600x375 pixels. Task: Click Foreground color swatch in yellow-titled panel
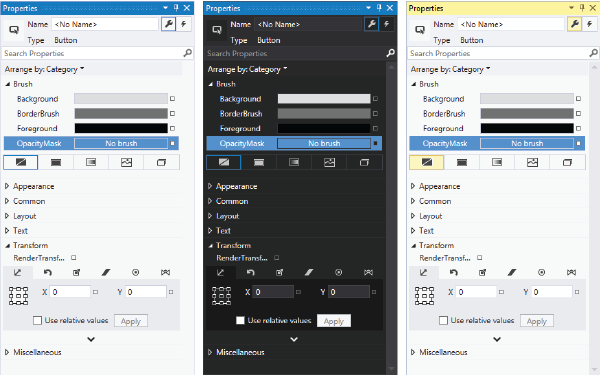527,129
